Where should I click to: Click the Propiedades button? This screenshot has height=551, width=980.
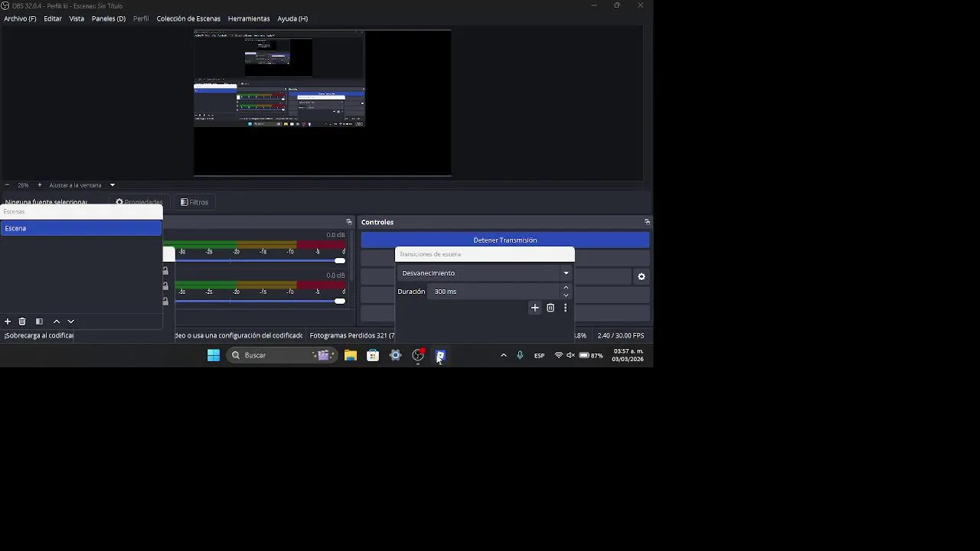[x=139, y=202]
